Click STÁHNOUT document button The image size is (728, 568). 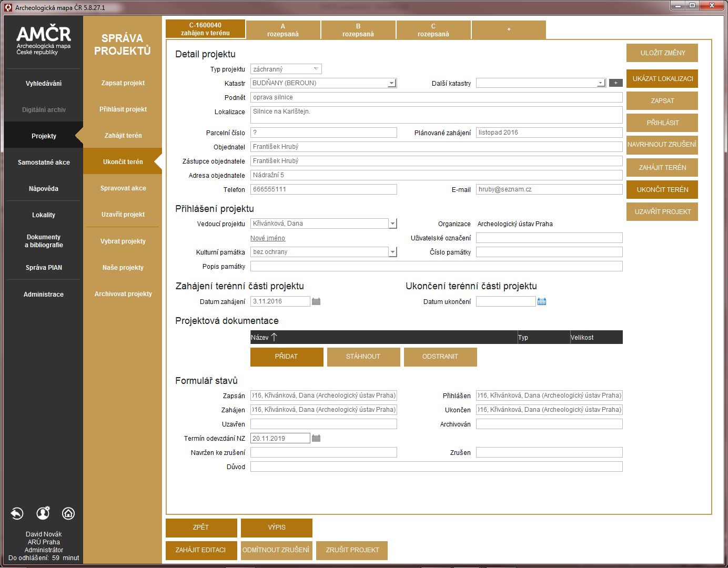(363, 357)
